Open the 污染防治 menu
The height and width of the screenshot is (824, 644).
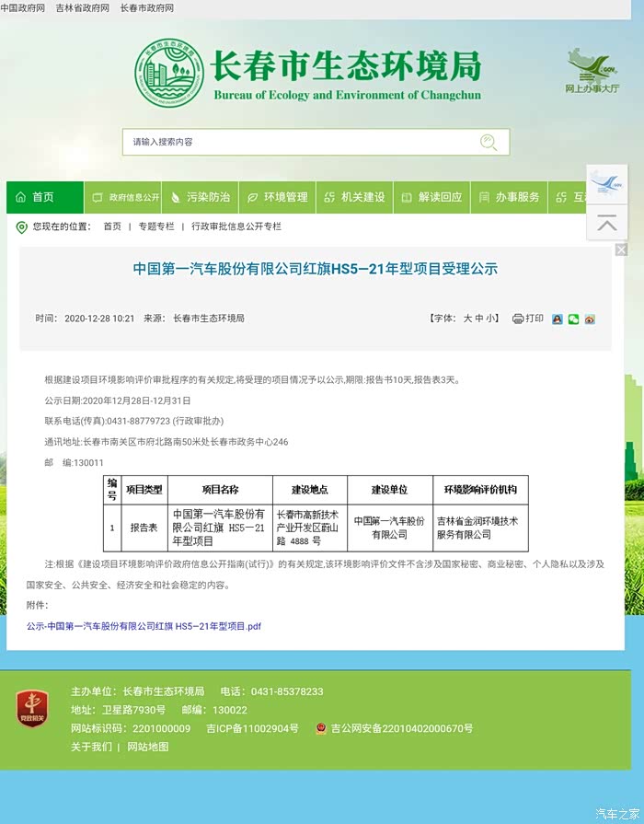[x=201, y=197]
